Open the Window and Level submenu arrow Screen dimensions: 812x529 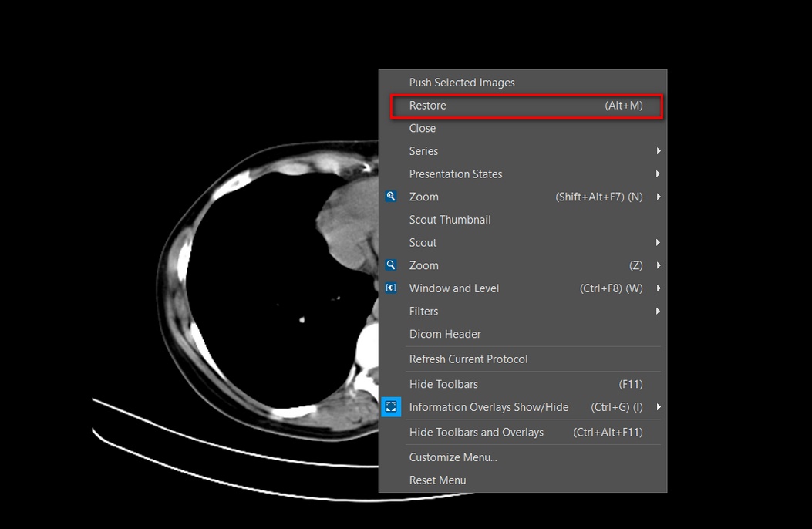point(658,288)
